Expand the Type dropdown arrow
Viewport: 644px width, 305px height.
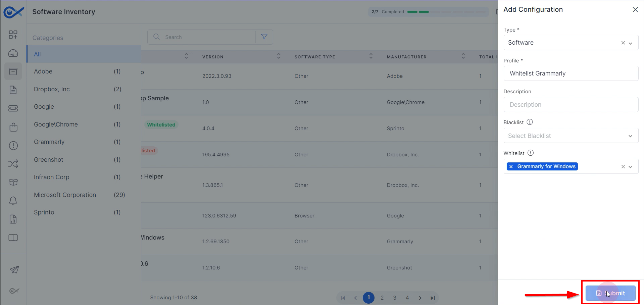click(x=631, y=43)
